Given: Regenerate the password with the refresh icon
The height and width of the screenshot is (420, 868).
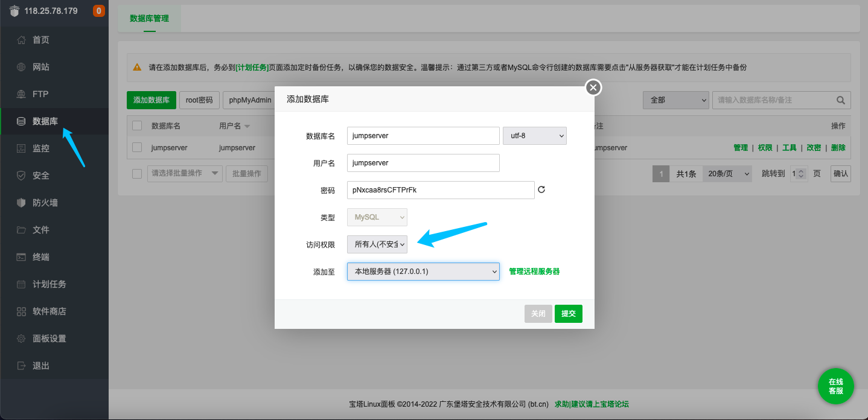Looking at the screenshot, I should (541, 189).
